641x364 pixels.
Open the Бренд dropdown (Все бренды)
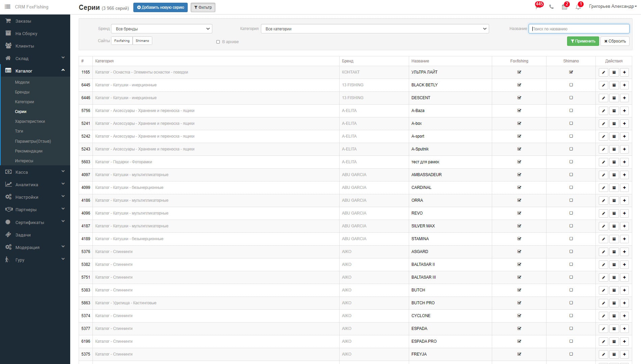pyautogui.click(x=162, y=29)
